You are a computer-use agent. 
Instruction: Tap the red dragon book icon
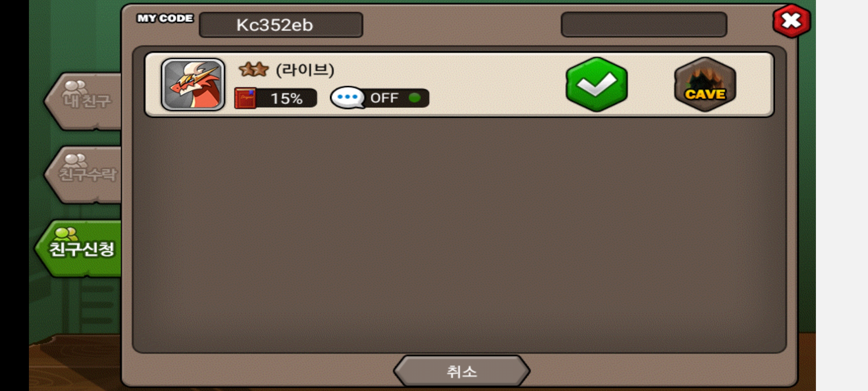point(245,98)
